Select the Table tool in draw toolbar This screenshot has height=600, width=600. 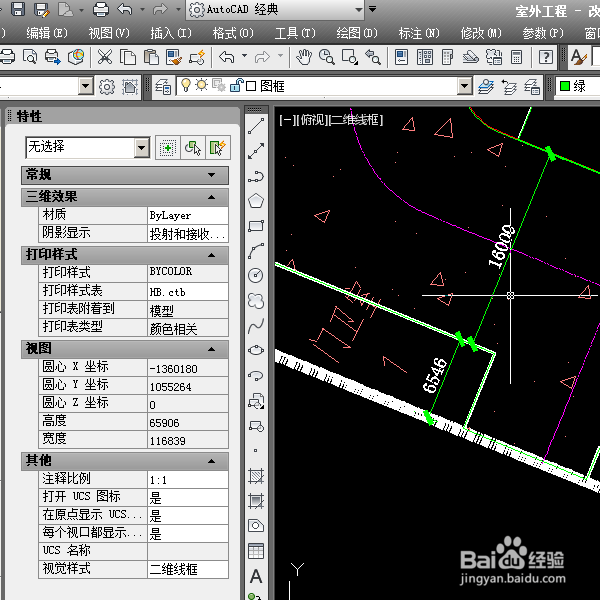[x=256, y=551]
